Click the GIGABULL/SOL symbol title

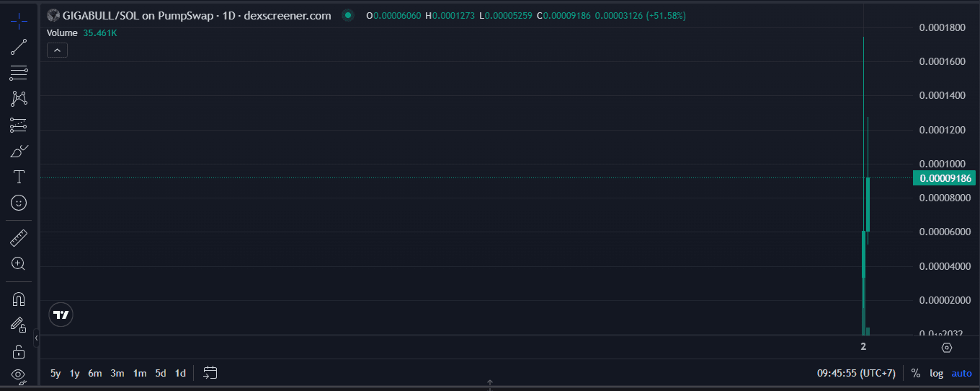(x=197, y=15)
